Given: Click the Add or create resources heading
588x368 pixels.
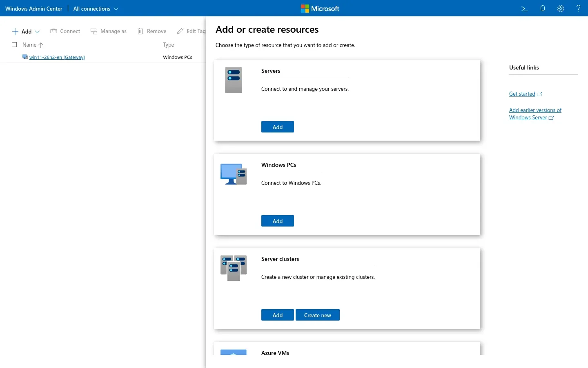Looking at the screenshot, I should click(267, 29).
